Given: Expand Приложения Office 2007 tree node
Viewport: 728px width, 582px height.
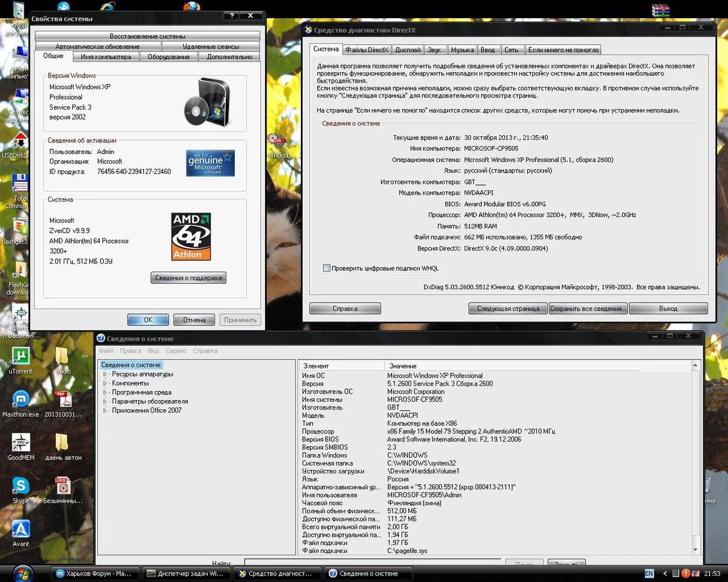Looking at the screenshot, I should pos(105,410).
